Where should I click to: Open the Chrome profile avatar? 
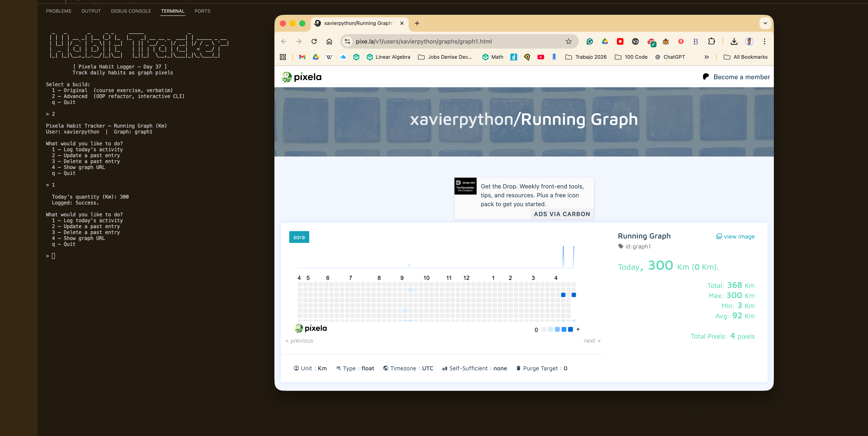point(749,41)
